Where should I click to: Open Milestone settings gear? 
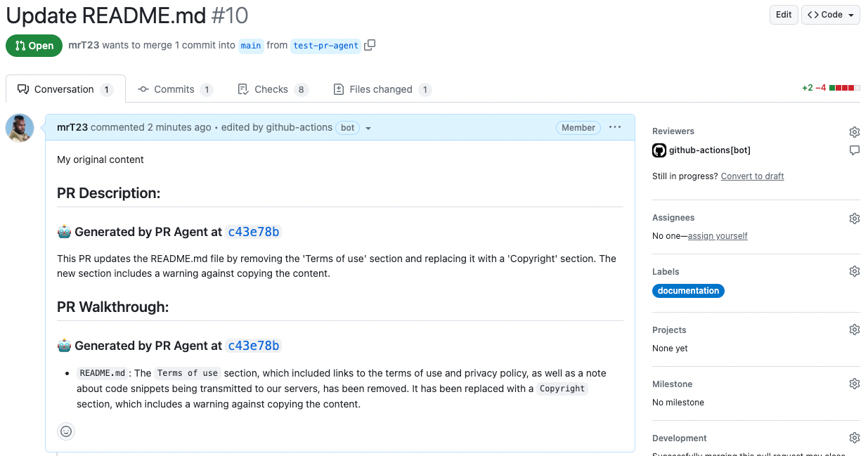854,384
